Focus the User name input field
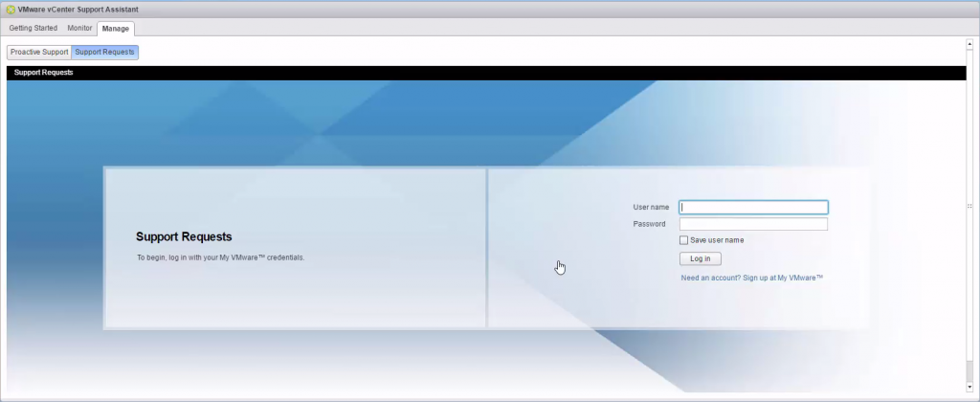 753,207
